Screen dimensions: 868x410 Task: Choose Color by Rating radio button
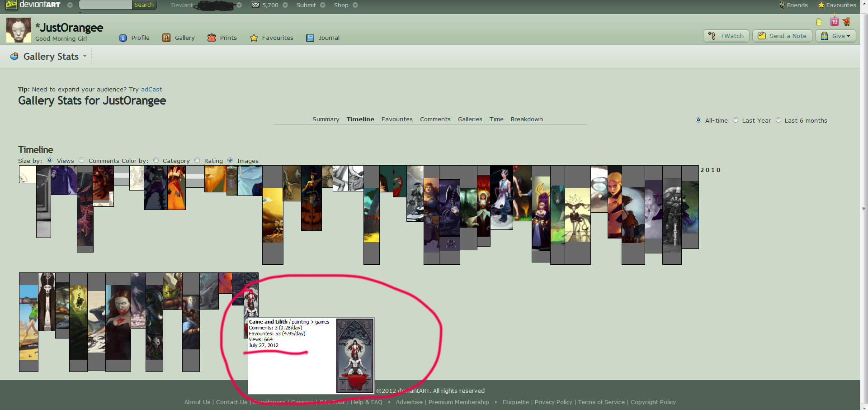click(197, 161)
